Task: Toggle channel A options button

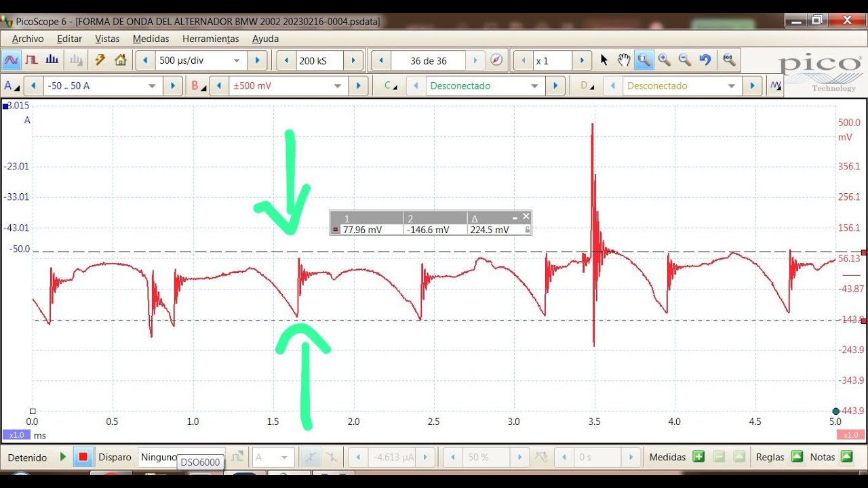Action: (x=12, y=86)
